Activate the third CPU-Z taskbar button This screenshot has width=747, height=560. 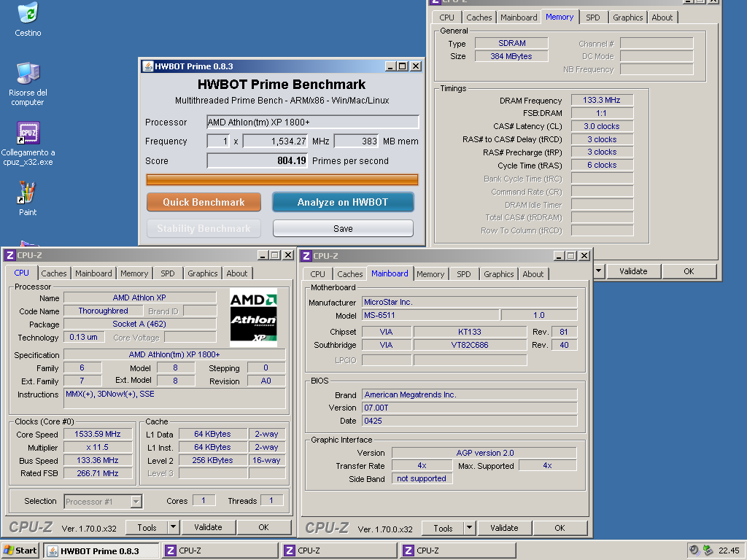458,551
